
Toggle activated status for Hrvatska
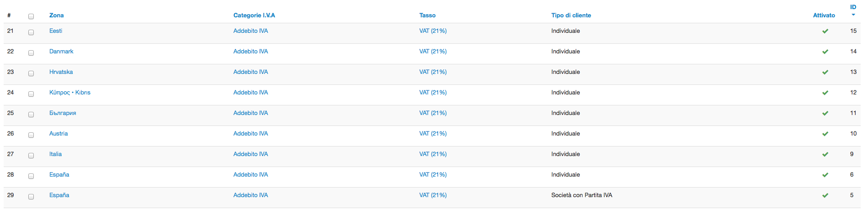(x=825, y=73)
